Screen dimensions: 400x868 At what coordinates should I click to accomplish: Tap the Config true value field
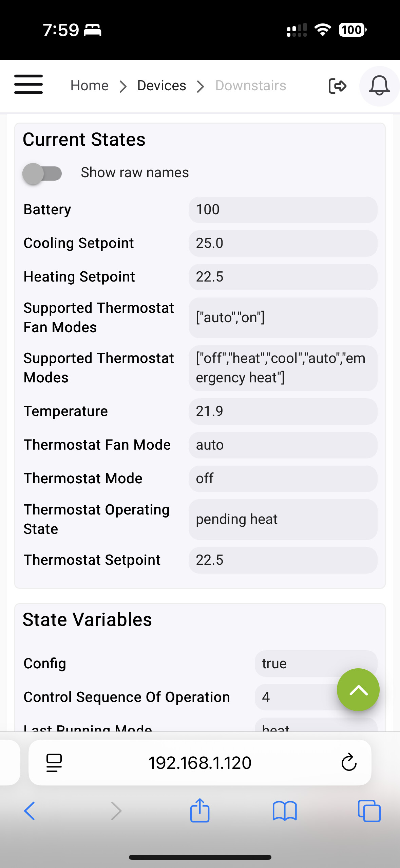(x=316, y=664)
